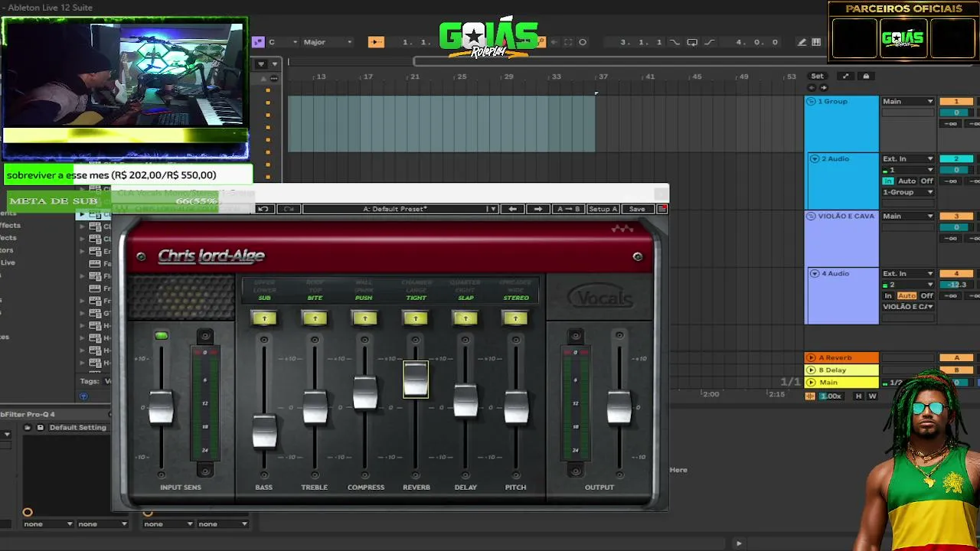Click the Delay fader handle

[x=465, y=401]
